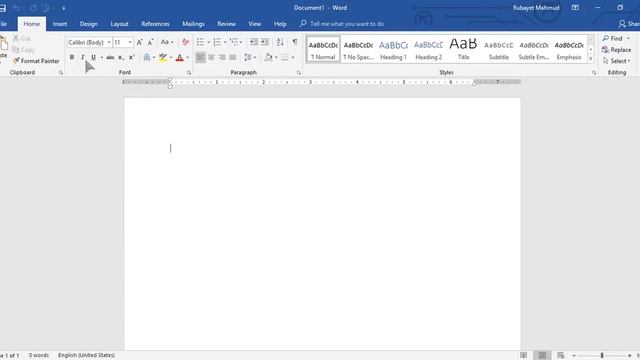
Task: Click Decrease Font Size icon
Action: (151, 42)
